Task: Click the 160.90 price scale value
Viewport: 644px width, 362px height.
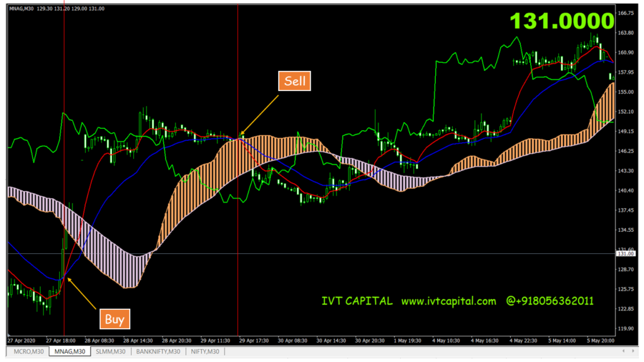Action: point(626,53)
